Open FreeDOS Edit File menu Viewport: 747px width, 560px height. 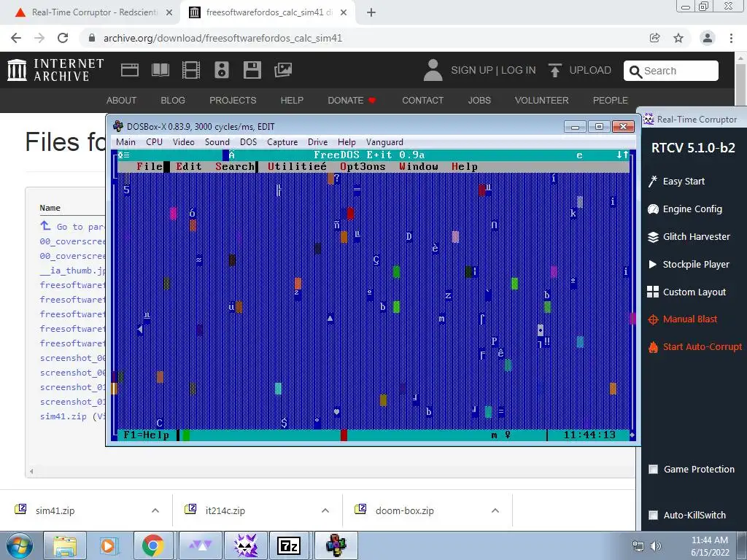point(149,167)
